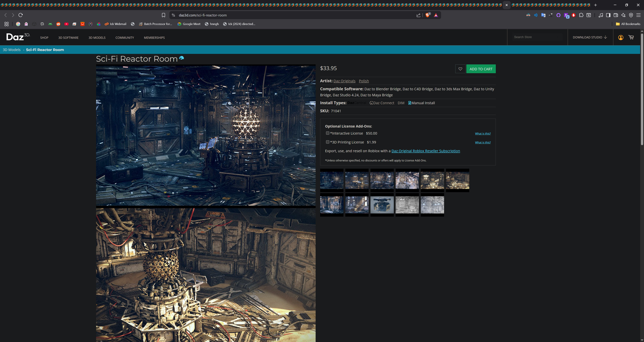The image size is (644, 342).
Task: Open the Batch Processor bookmark
Action: click(155, 24)
